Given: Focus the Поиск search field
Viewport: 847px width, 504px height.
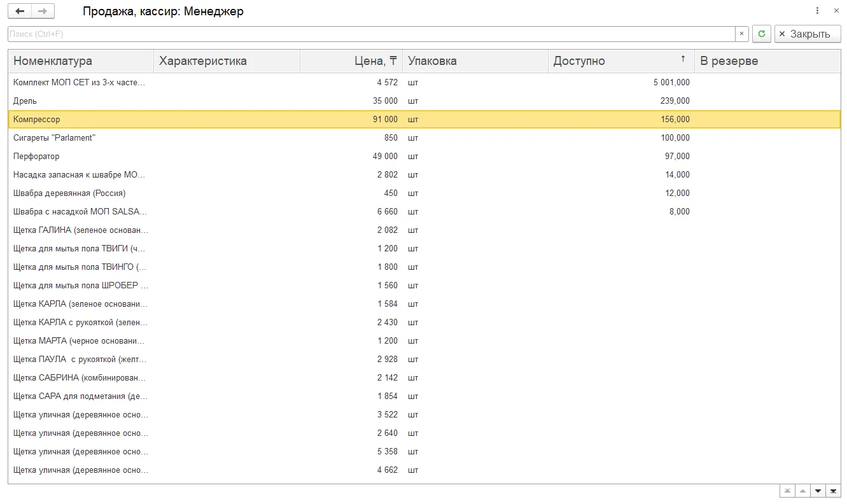Looking at the screenshot, I should [x=372, y=34].
